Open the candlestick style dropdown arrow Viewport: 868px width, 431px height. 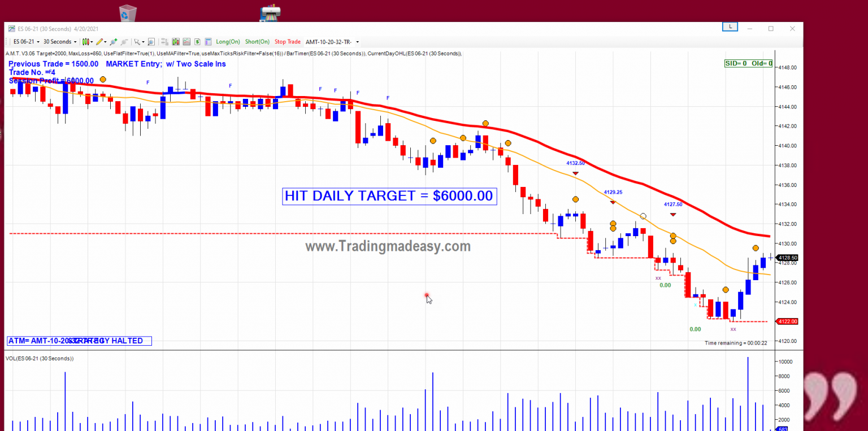(91, 41)
